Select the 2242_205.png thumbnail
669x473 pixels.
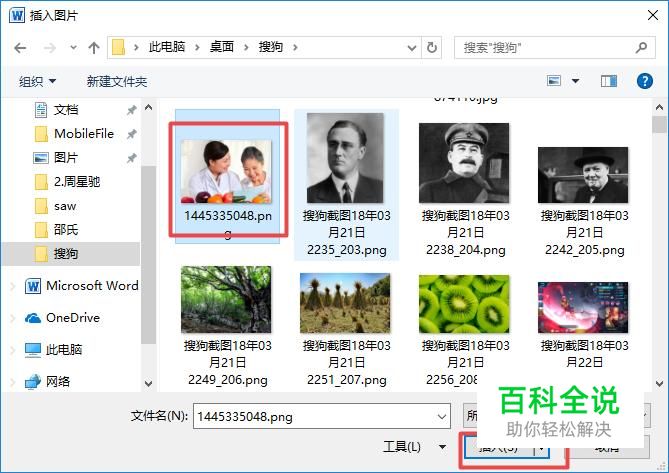click(x=583, y=175)
